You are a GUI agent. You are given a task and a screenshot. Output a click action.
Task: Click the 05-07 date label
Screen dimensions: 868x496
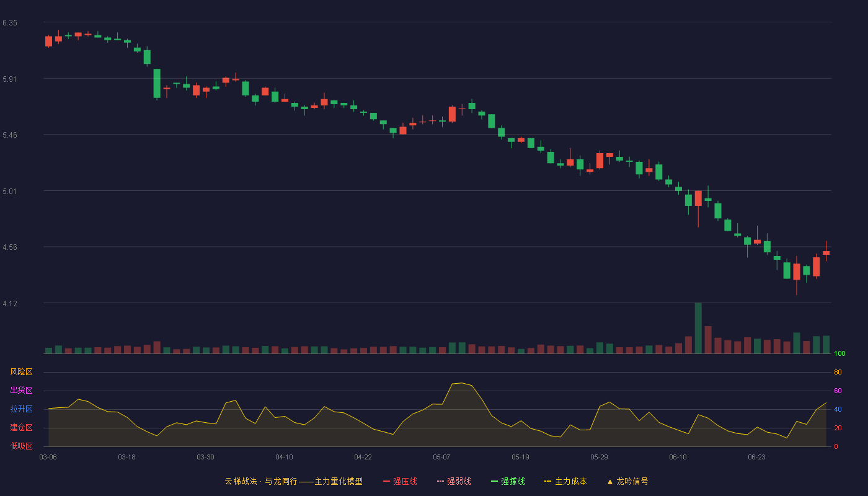[442, 457]
